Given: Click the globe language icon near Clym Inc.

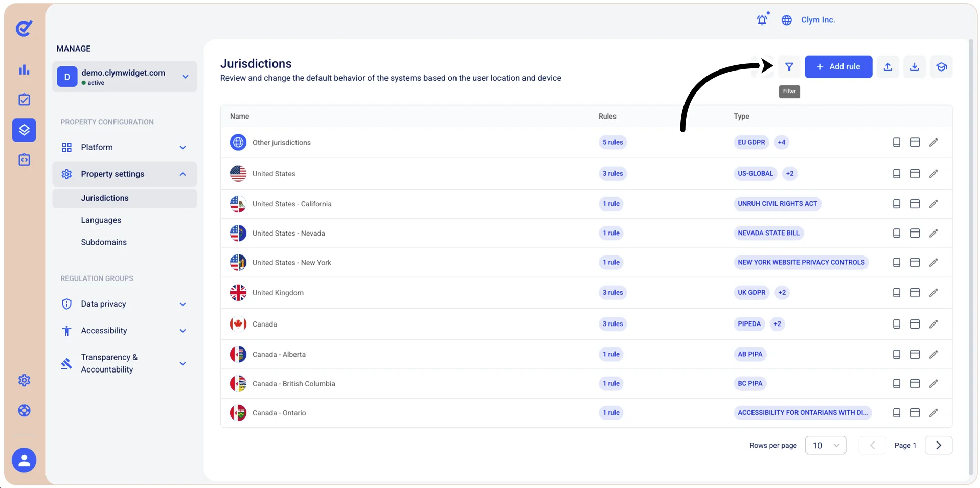Looking at the screenshot, I should pyautogui.click(x=787, y=20).
